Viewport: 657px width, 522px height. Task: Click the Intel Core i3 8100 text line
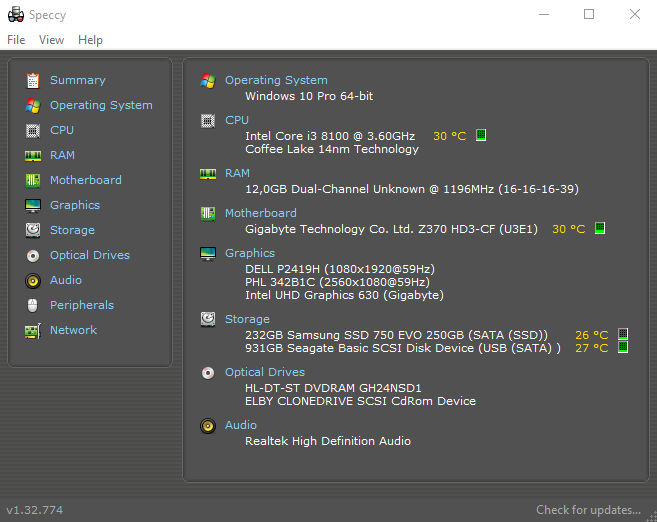coord(330,136)
